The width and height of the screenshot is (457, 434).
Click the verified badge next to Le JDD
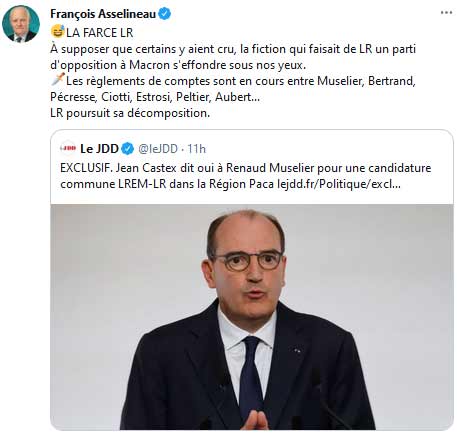pos(127,148)
